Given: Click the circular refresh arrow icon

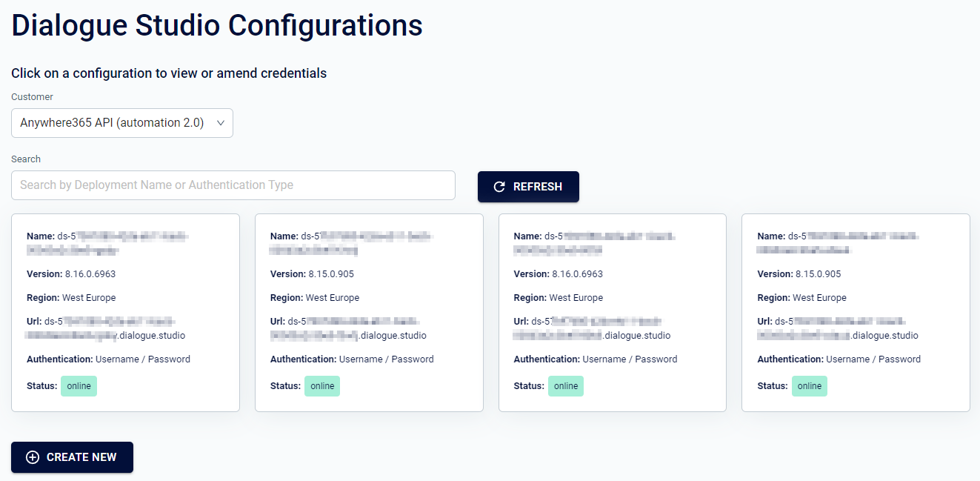Looking at the screenshot, I should 499,187.
